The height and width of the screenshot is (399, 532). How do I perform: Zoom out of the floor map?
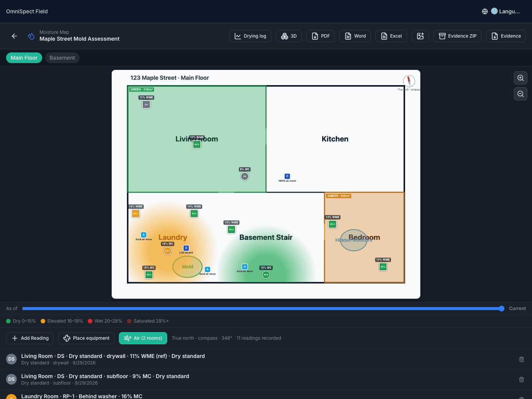pyautogui.click(x=521, y=94)
